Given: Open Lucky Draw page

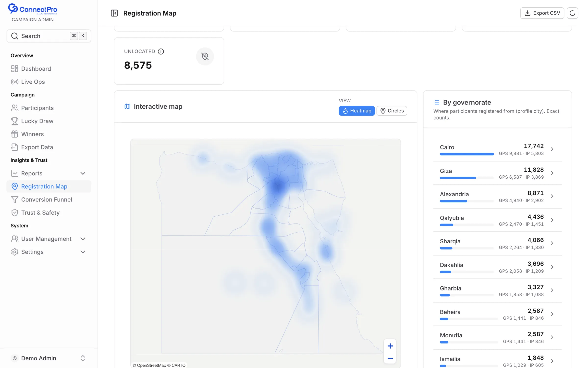Looking at the screenshot, I should [49, 121].
